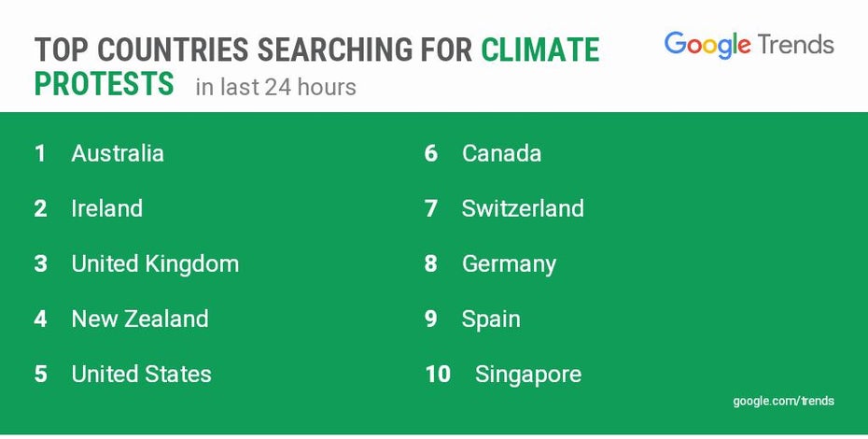
Task: Click the 'TOP COUNTRIES SEARCHING FOR' title
Action: (254, 50)
